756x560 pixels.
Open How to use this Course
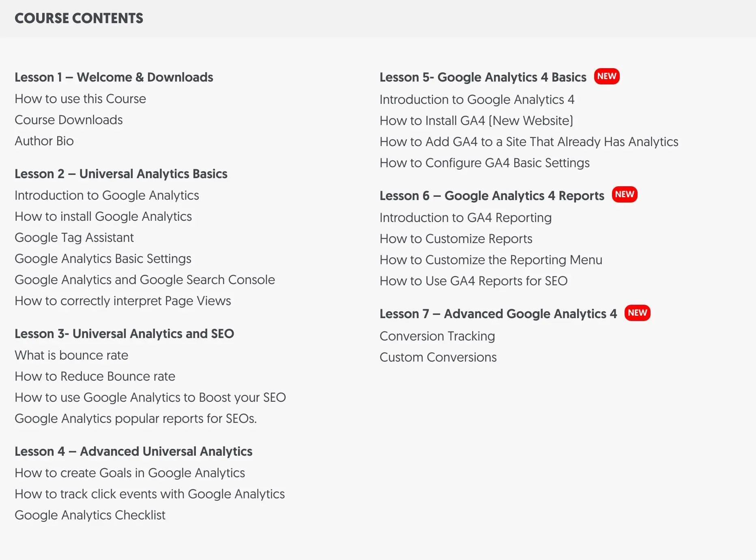(80, 99)
